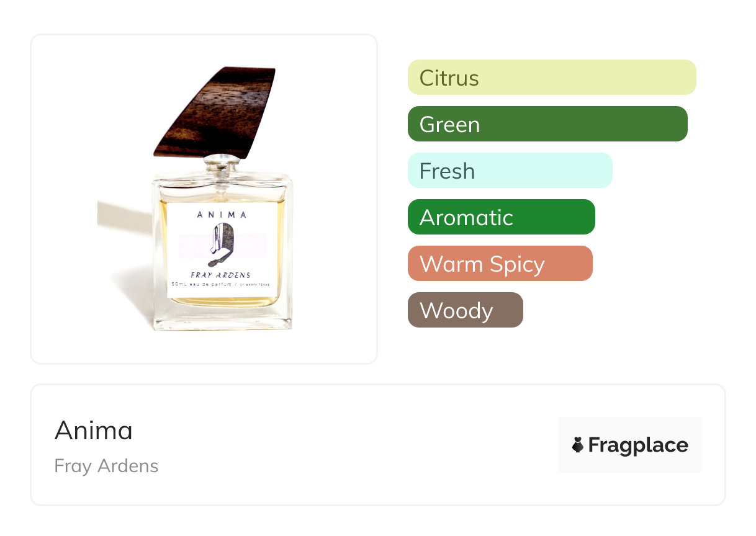Click the Fragplace bottle icon
The image size is (756, 536).
(578, 445)
